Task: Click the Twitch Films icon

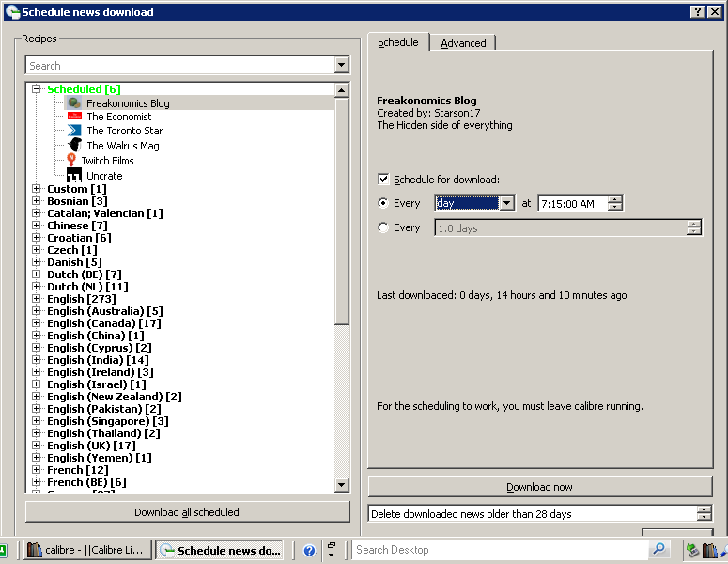Action: (71, 161)
